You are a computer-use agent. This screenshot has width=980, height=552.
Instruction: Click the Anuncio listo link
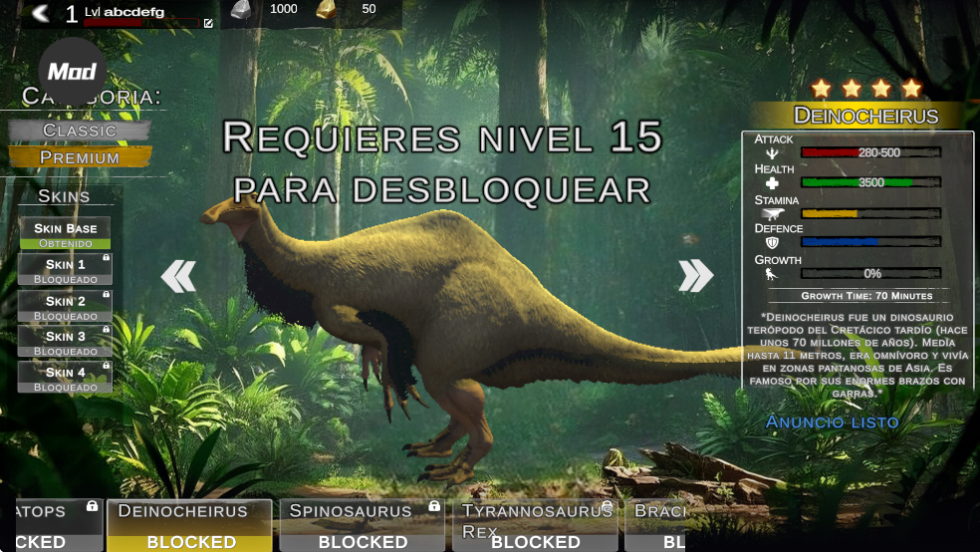(x=832, y=422)
